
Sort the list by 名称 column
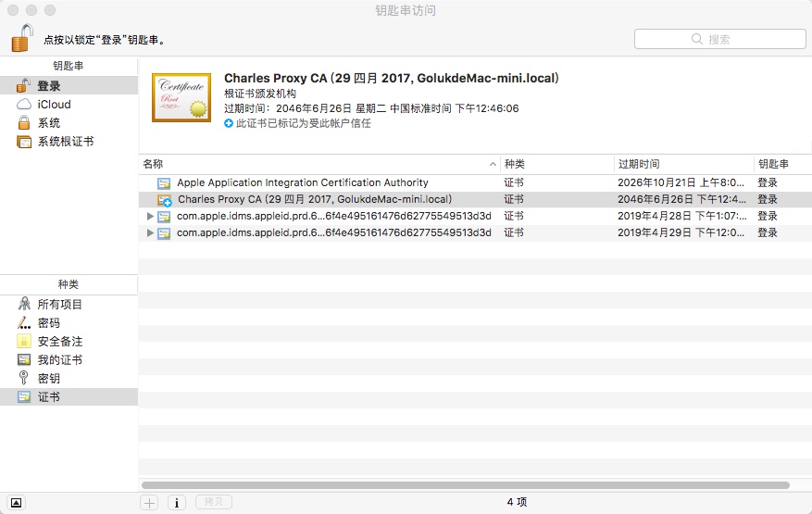tap(319, 164)
